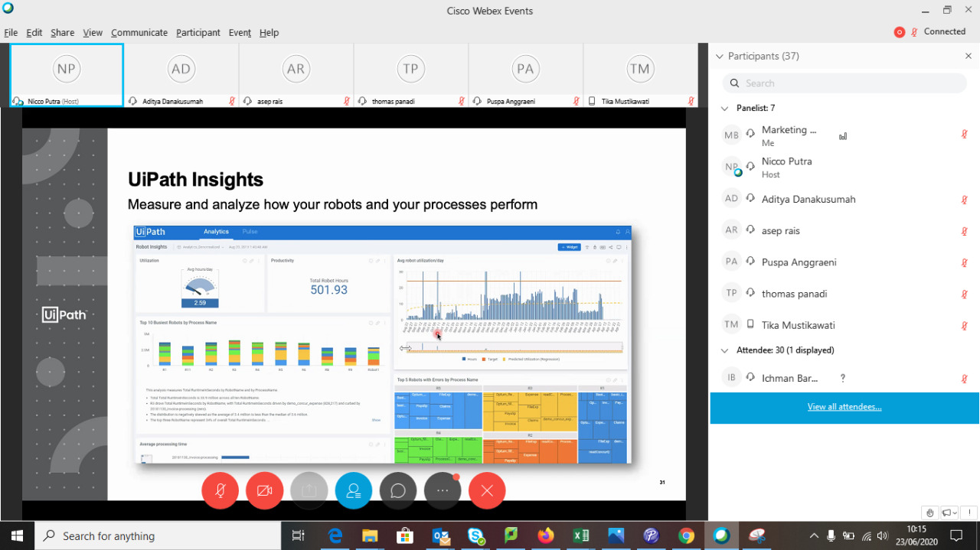Viewport: 980px width, 550px height.
Task: Click asep rais in panelist list
Action: point(844,230)
